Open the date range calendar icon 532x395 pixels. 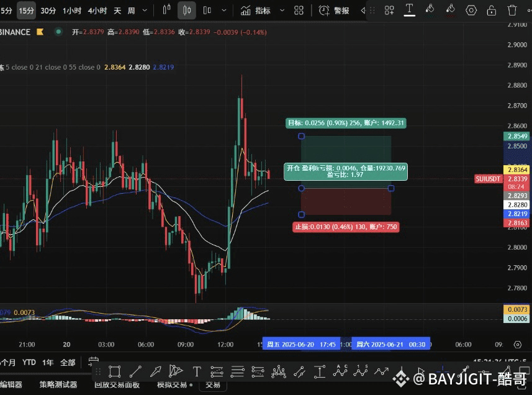click(93, 361)
